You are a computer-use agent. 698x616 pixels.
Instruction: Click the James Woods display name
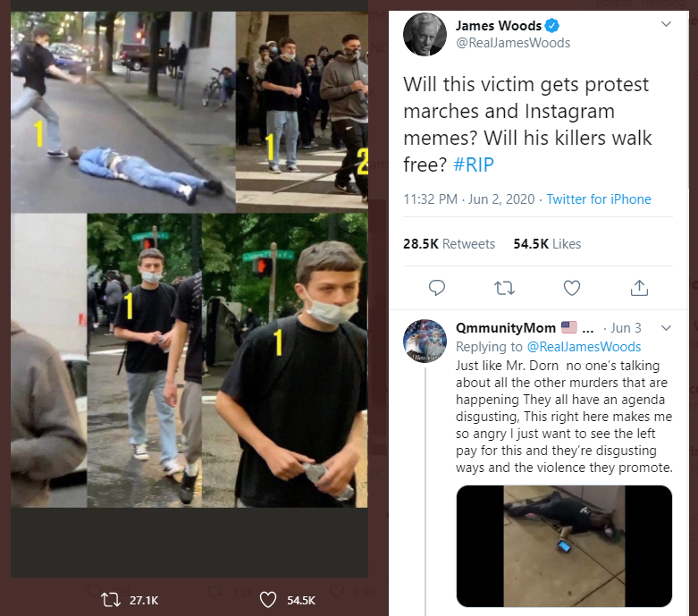(499, 26)
